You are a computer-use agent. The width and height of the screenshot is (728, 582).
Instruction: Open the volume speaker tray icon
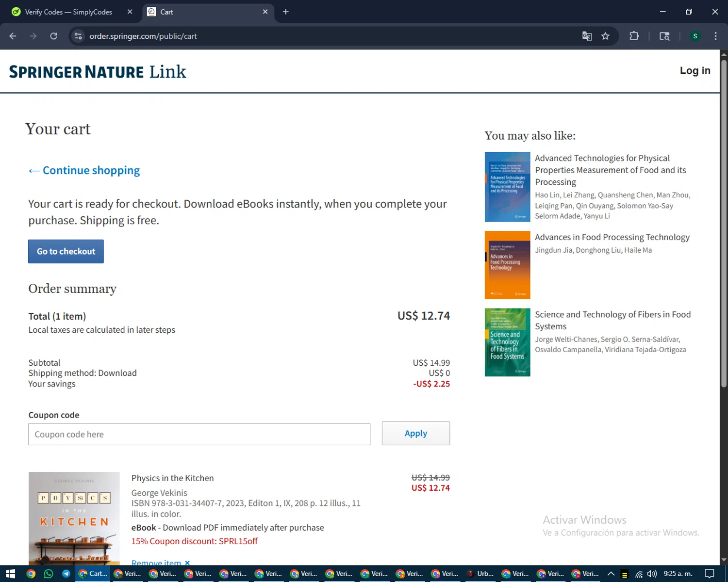[x=652, y=574]
